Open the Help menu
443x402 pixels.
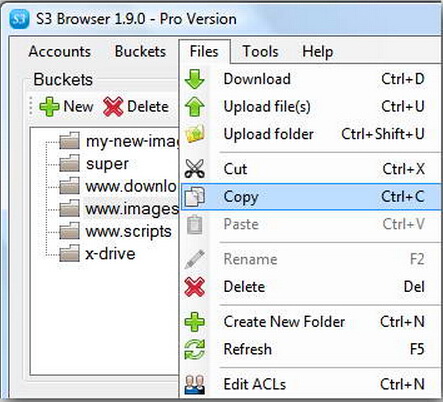[317, 52]
